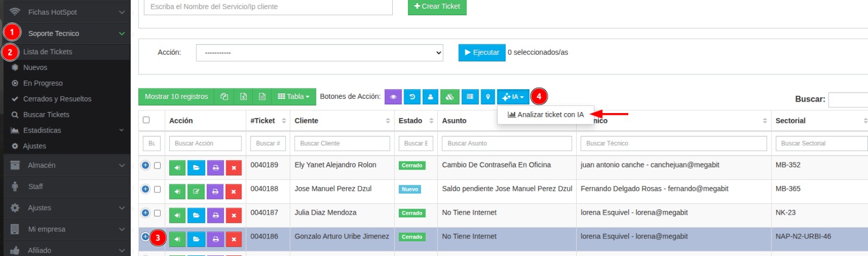Focus the 'Buscar Cliente' column filter field
868x256 pixels.
click(x=342, y=143)
